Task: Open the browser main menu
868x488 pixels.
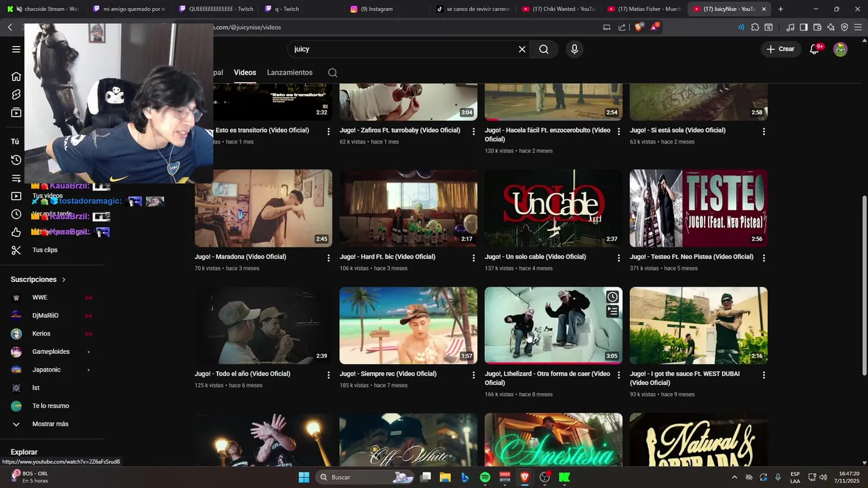Action: point(859,27)
